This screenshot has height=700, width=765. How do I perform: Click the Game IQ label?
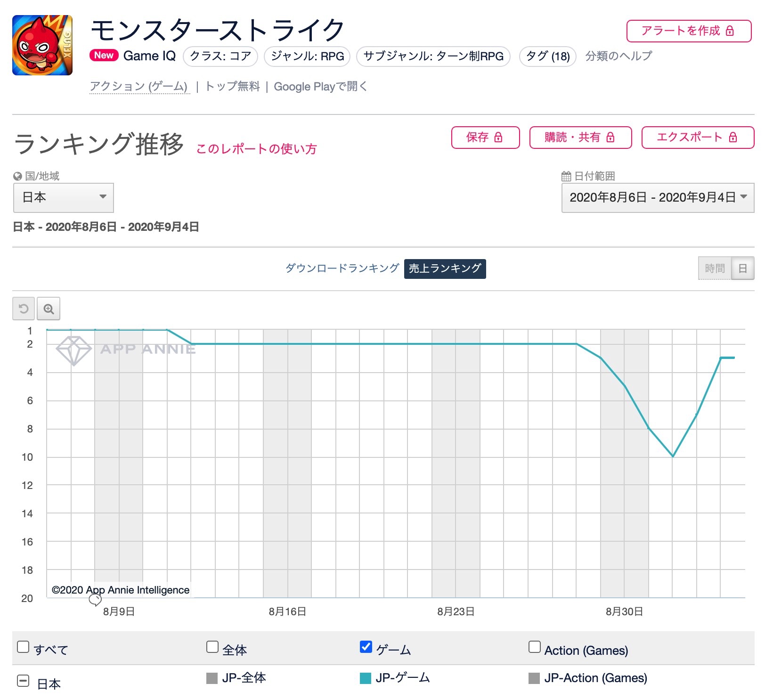[x=149, y=56]
